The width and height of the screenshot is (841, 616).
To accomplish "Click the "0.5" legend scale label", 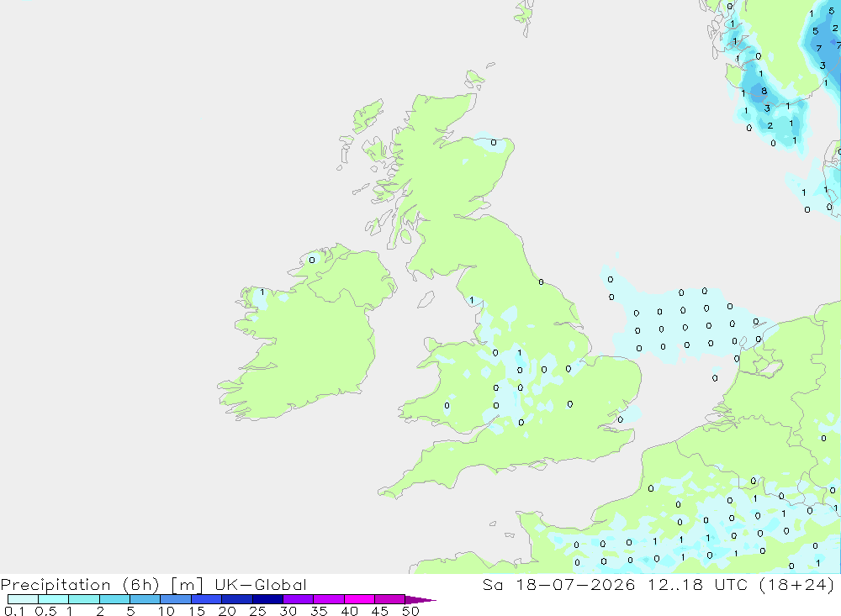I will (x=45, y=611).
